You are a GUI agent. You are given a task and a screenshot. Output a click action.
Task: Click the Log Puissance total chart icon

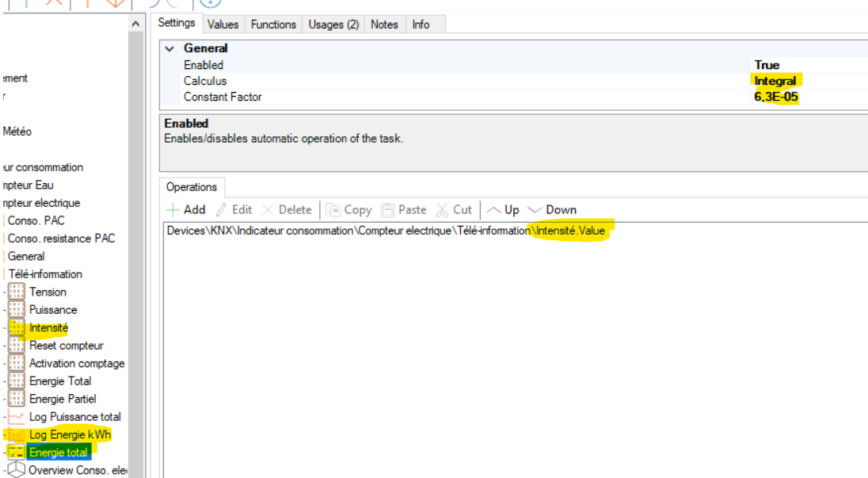(x=17, y=417)
